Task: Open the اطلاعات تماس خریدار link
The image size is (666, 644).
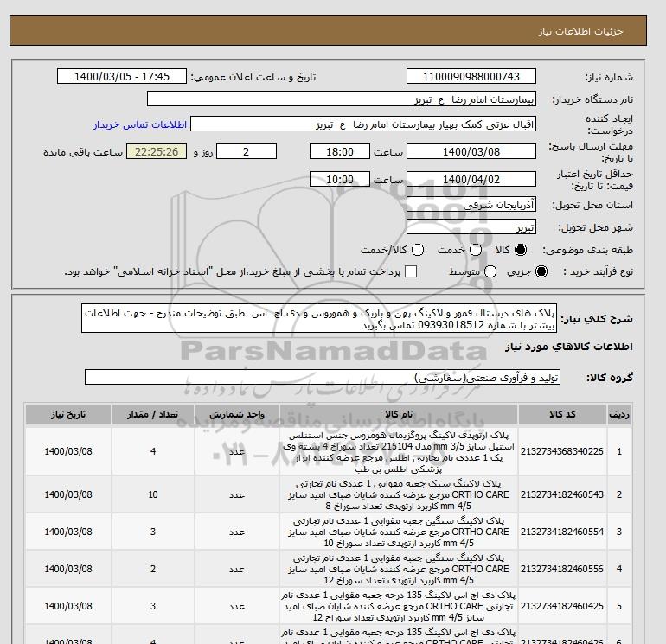Action: click(x=140, y=124)
